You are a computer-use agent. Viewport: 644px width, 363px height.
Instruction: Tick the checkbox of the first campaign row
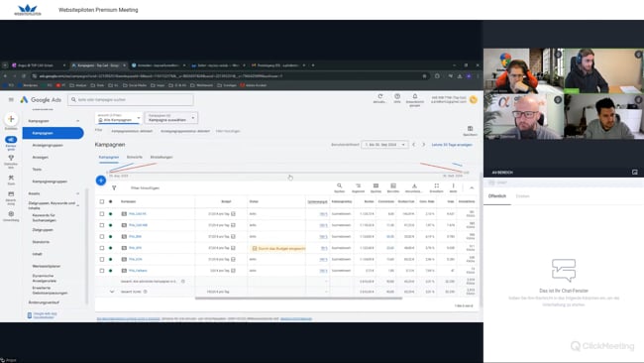coord(102,214)
